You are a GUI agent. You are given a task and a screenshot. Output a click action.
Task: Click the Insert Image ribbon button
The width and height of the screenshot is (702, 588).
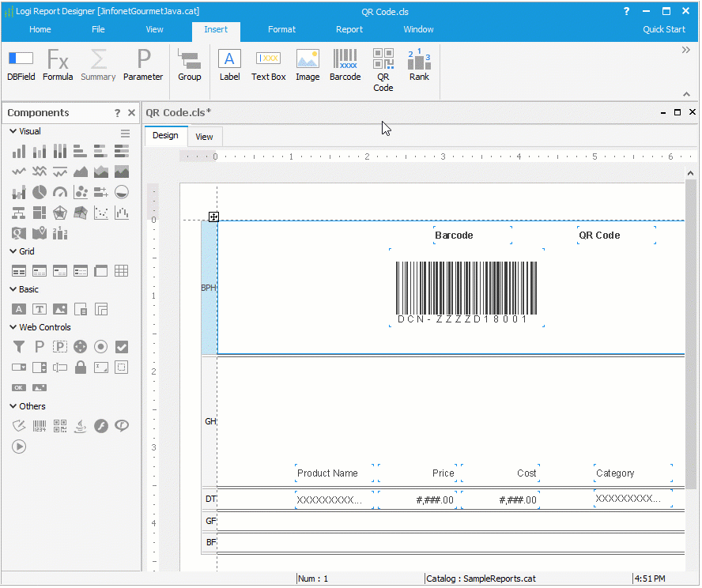click(x=308, y=66)
